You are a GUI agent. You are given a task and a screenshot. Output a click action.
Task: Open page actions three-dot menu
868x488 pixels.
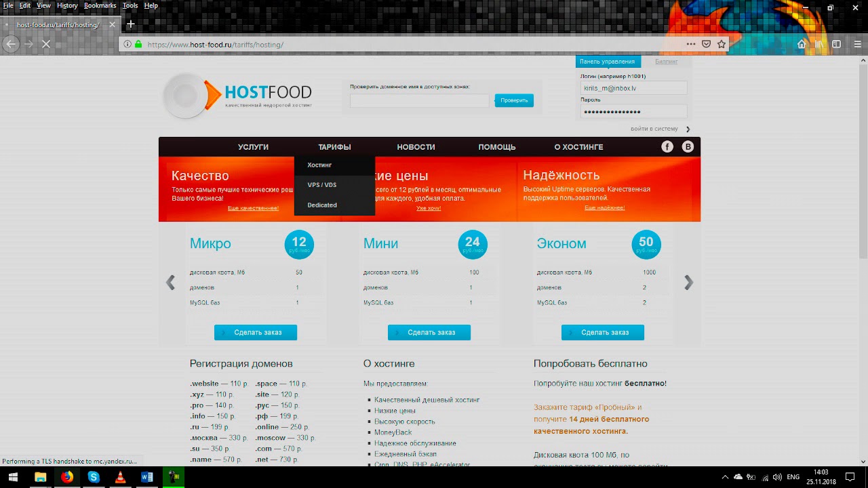click(x=691, y=44)
